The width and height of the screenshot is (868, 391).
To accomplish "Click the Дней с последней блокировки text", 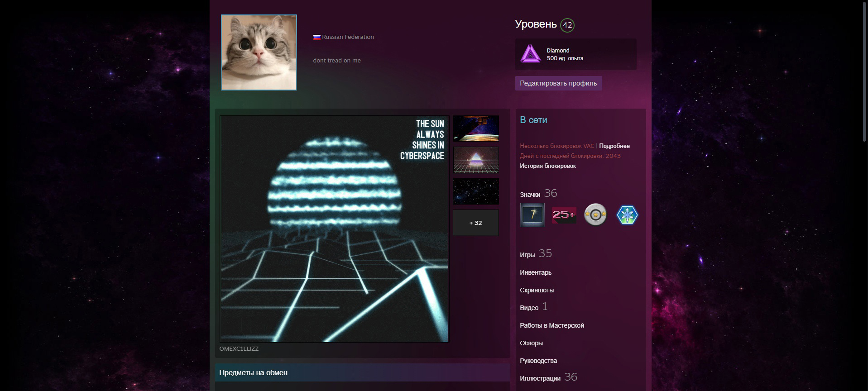I will coord(570,156).
